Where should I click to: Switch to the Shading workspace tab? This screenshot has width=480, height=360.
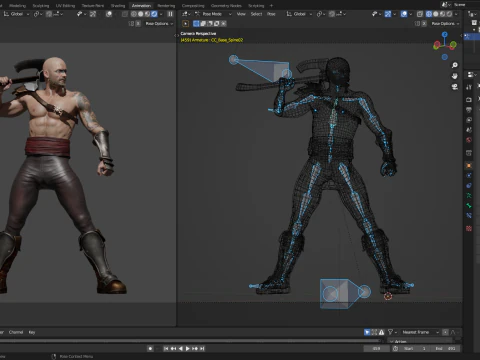point(118,6)
